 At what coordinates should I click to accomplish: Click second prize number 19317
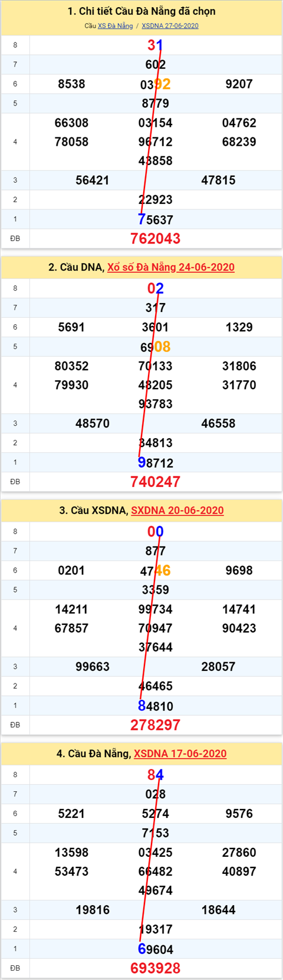[156, 929]
